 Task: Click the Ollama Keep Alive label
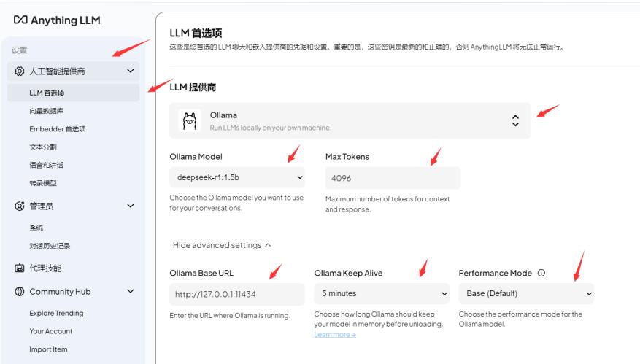(348, 273)
